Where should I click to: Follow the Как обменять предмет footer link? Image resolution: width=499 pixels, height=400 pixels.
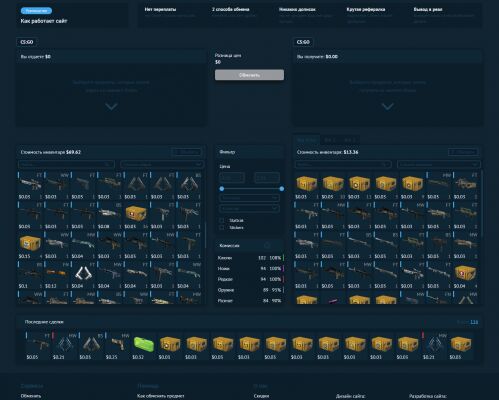pyautogui.click(x=160, y=396)
